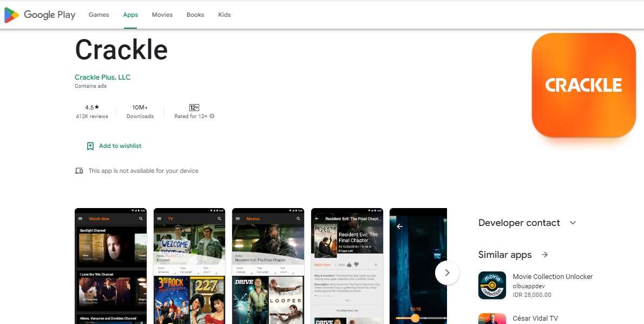This screenshot has width=644, height=324.
Task: Open the Games tab
Action: [99, 15]
